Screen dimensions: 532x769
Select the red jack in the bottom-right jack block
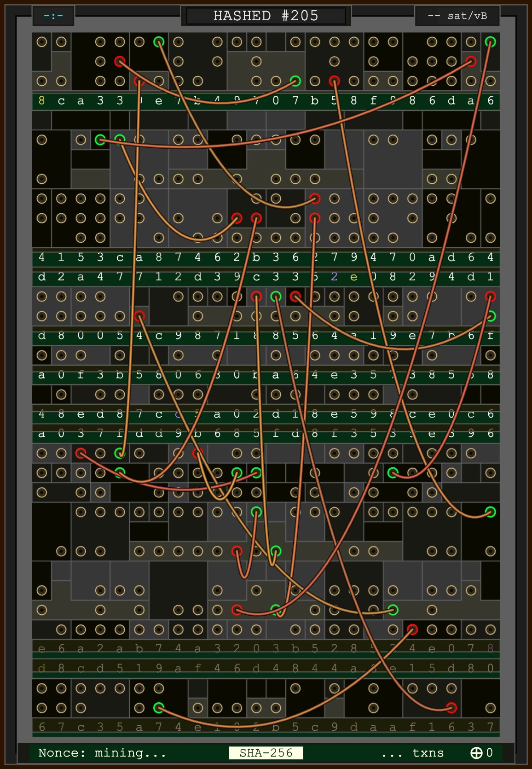click(x=451, y=708)
